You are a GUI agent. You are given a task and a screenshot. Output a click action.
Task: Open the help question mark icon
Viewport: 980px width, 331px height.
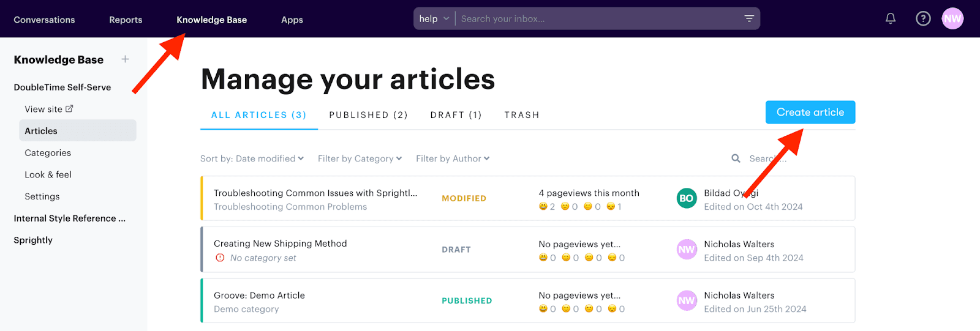[923, 18]
